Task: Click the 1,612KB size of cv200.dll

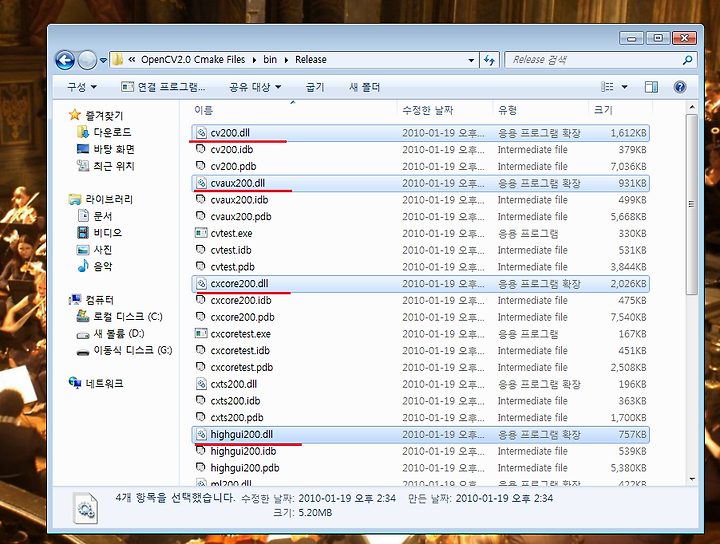Action: click(x=628, y=133)
